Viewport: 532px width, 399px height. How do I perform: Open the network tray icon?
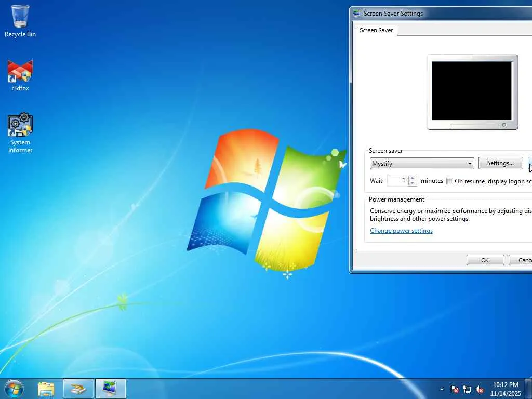(x=467, y=389)
